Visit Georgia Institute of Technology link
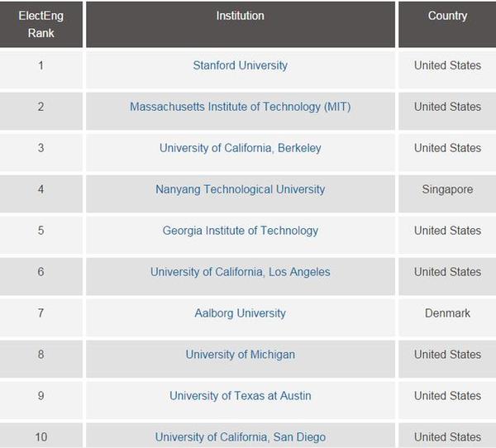The width and height of the screenshot is (496, 448). [240, 231]
